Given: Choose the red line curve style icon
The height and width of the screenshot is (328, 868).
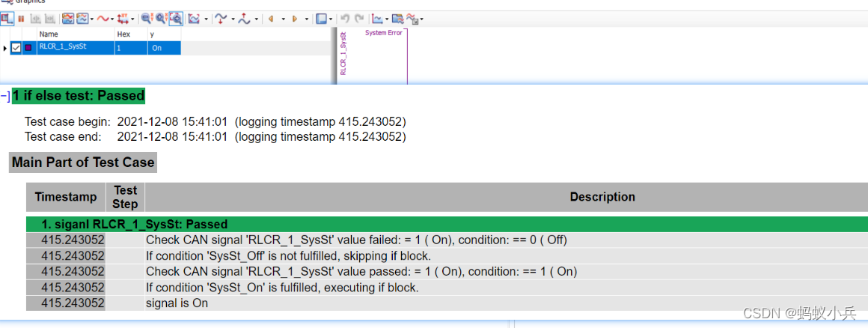Looking at the screenshot, I should point(103,19).
